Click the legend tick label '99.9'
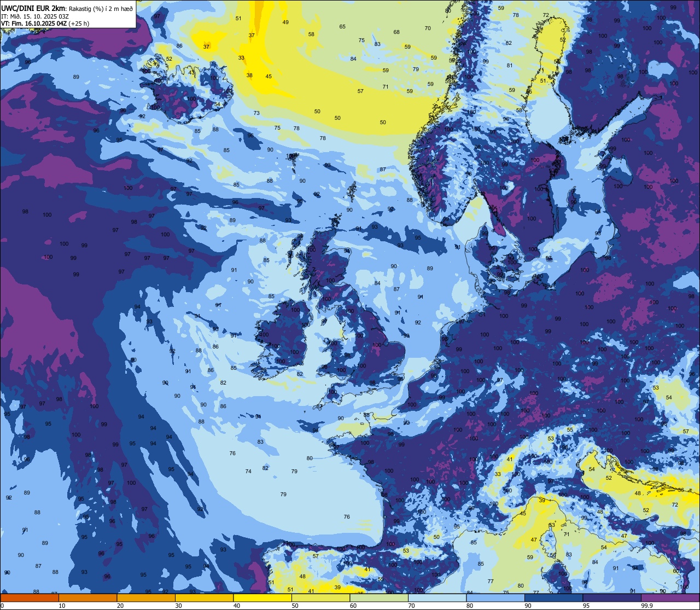This screenshot has width=700, height=610. pyautogui.click(x=647, y=606)
